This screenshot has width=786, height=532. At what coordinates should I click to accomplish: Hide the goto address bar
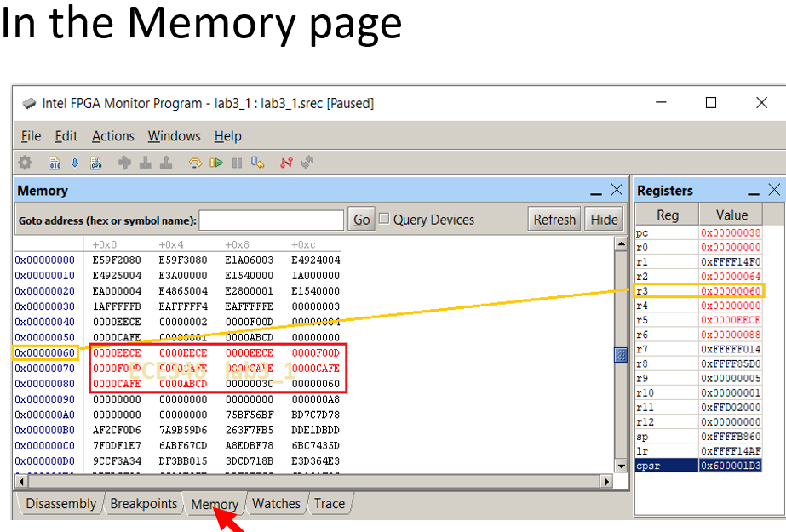point(604,219)
